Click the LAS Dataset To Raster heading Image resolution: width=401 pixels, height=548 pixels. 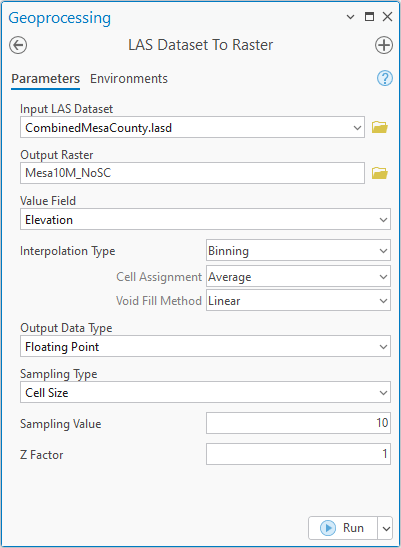(x=201, y=45)
